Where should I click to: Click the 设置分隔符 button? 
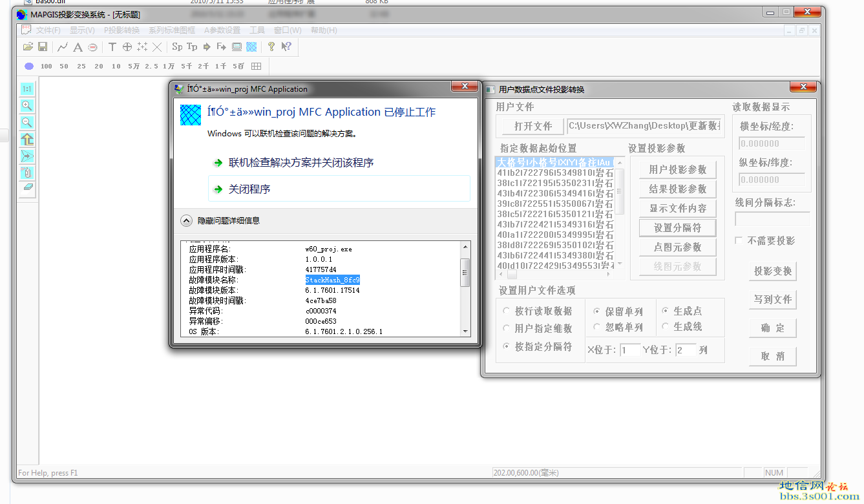pos(678,227)
